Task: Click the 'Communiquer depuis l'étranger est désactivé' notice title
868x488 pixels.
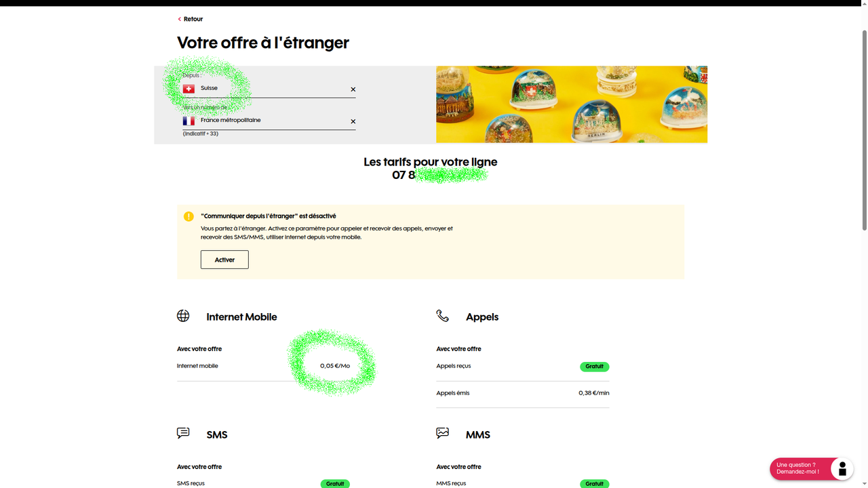Action: 269,216
